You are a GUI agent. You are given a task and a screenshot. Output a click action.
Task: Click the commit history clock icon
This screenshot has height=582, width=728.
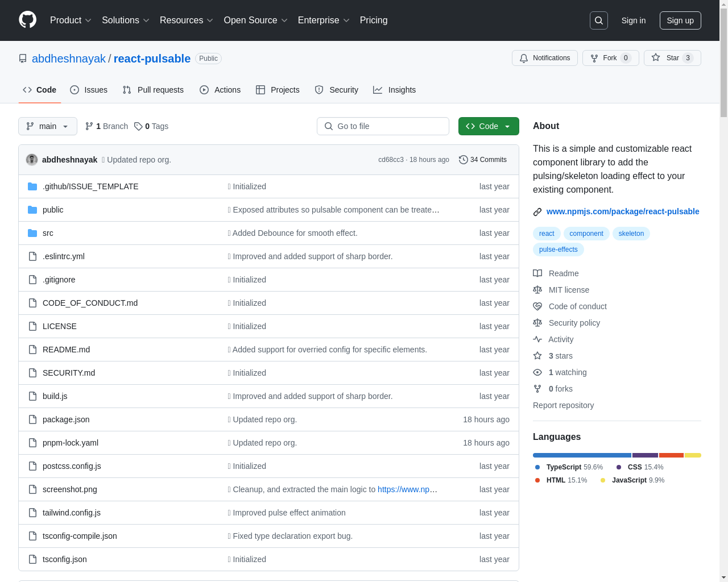(x=464, y=160)
